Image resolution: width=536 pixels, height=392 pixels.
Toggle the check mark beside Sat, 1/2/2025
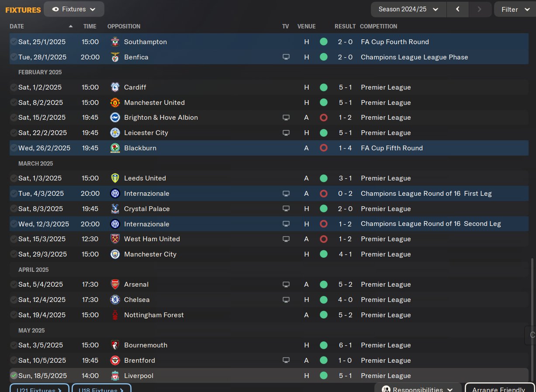(14, 87)
